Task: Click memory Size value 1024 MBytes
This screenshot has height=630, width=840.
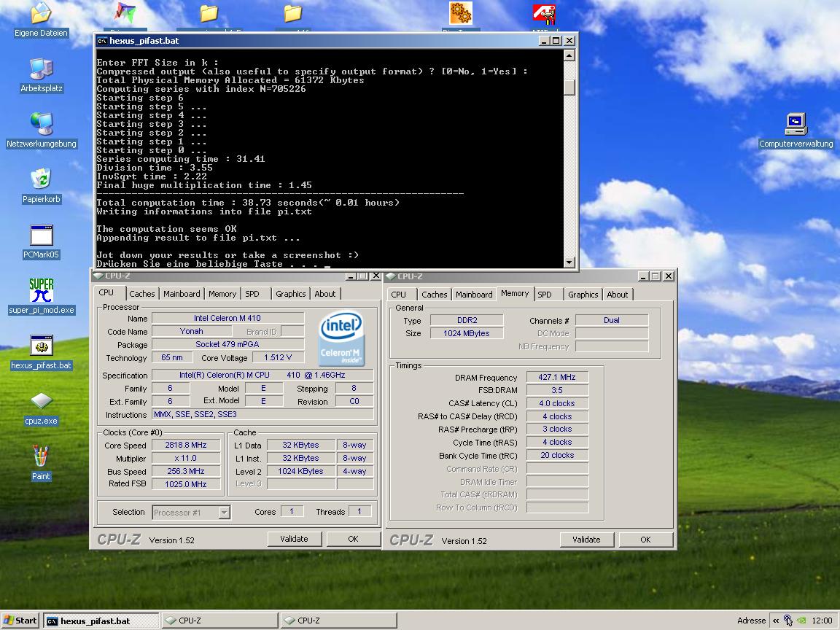Action: click(x=467, y=333)
